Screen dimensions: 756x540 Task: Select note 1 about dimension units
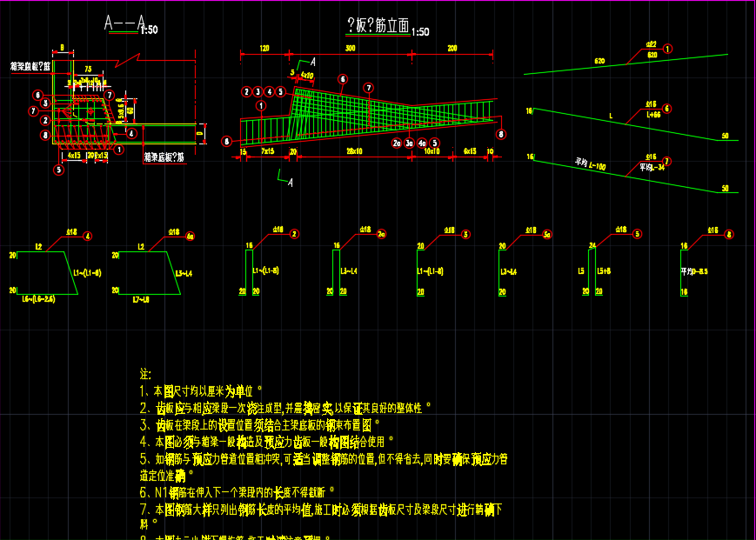[200, 391]
